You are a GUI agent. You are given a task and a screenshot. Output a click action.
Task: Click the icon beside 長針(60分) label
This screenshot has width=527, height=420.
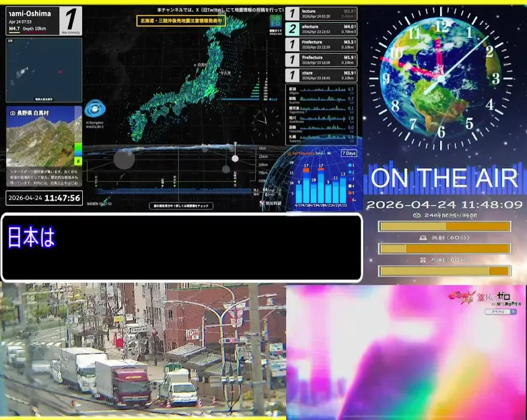click(423, 237)
